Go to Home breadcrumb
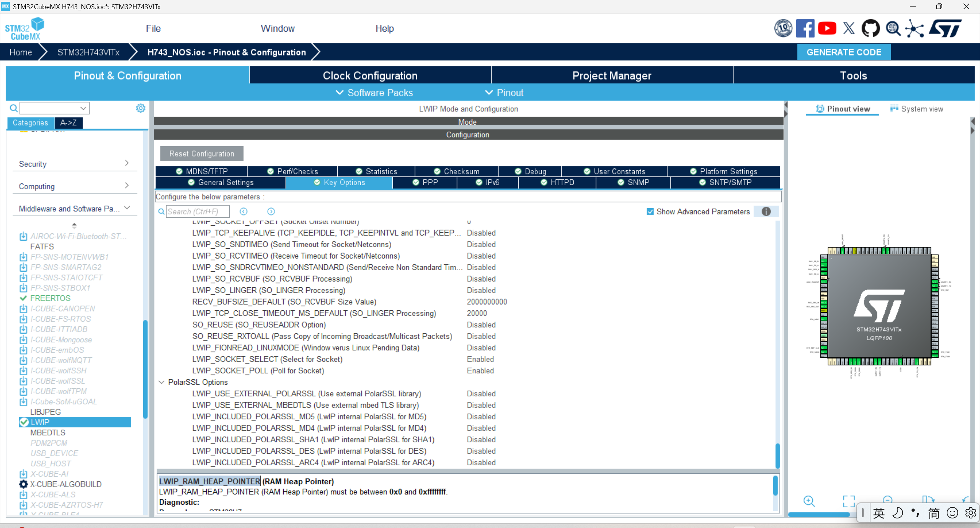Screen dimensions: 980x528 point(21,52)
